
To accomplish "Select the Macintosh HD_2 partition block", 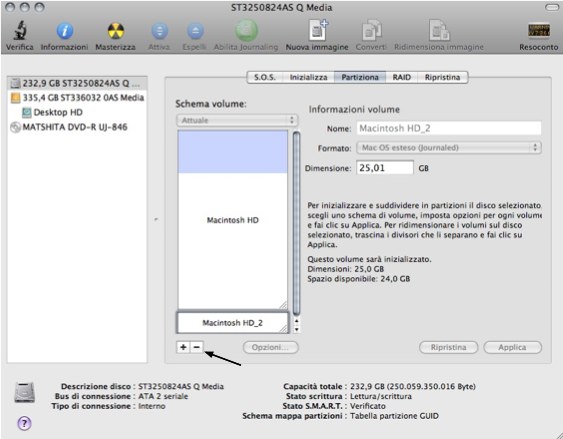I will pos(233,323).
